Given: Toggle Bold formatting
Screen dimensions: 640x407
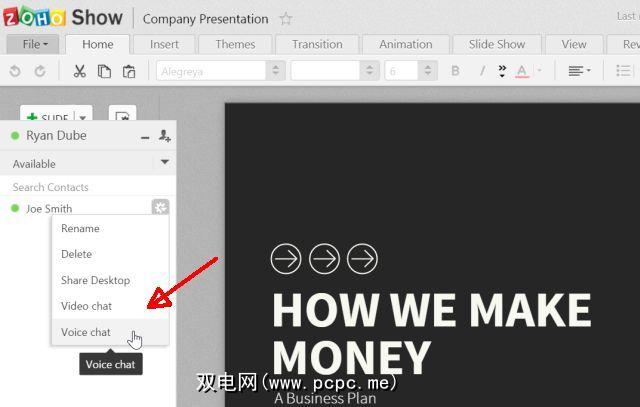Looking at the screenshot, I should coord(455,71).
